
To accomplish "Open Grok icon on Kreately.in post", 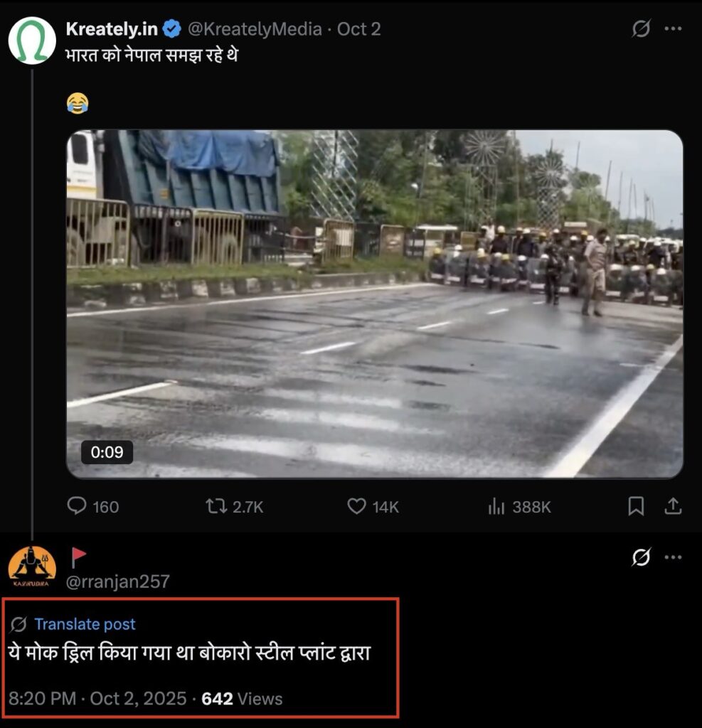I will coord(641,29).
